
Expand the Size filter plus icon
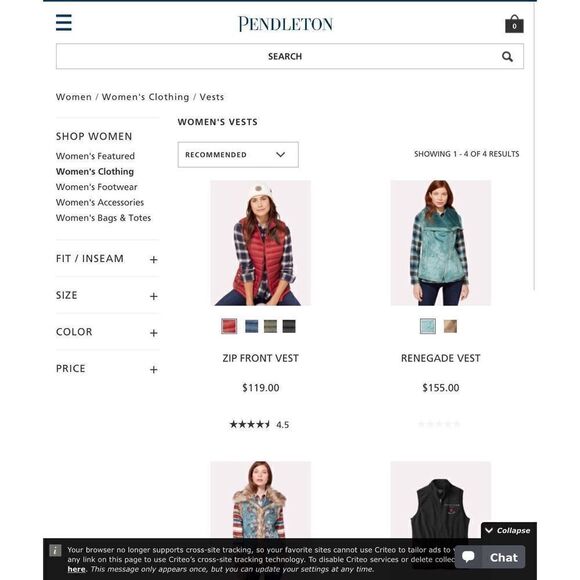(x=154, y=296)
